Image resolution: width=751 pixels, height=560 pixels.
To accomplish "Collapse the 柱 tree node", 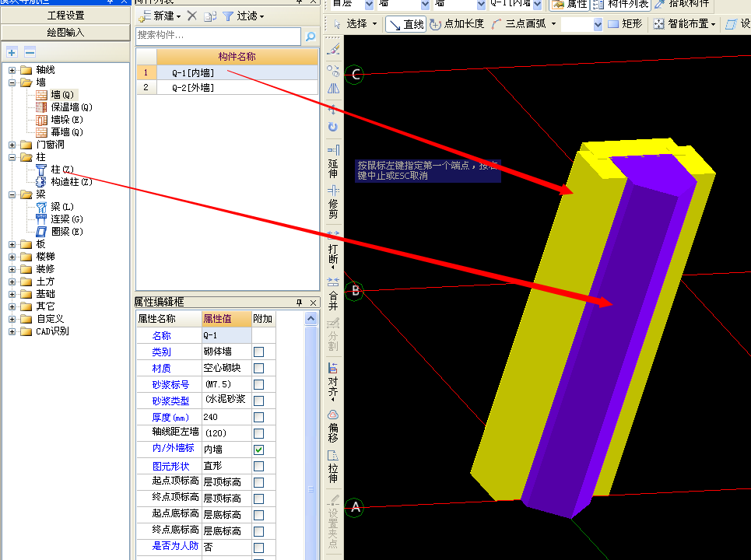I will (12, 157).
